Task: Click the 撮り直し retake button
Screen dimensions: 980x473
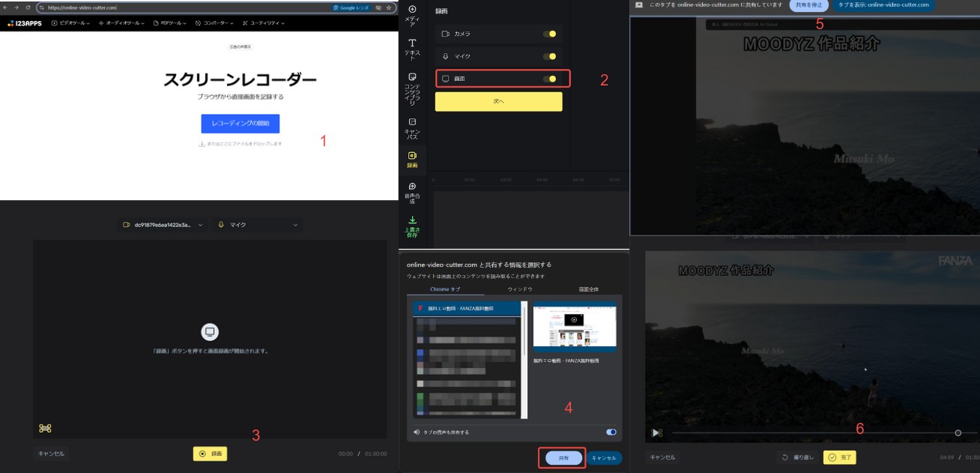Action: (x=797, y=457)
